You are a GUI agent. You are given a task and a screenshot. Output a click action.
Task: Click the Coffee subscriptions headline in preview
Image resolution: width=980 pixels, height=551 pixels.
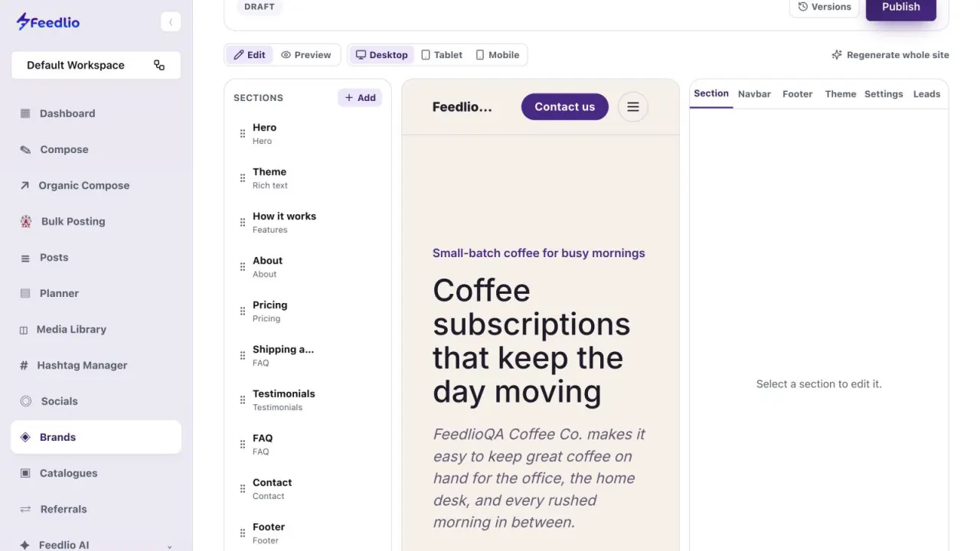(x=531, y=341)
